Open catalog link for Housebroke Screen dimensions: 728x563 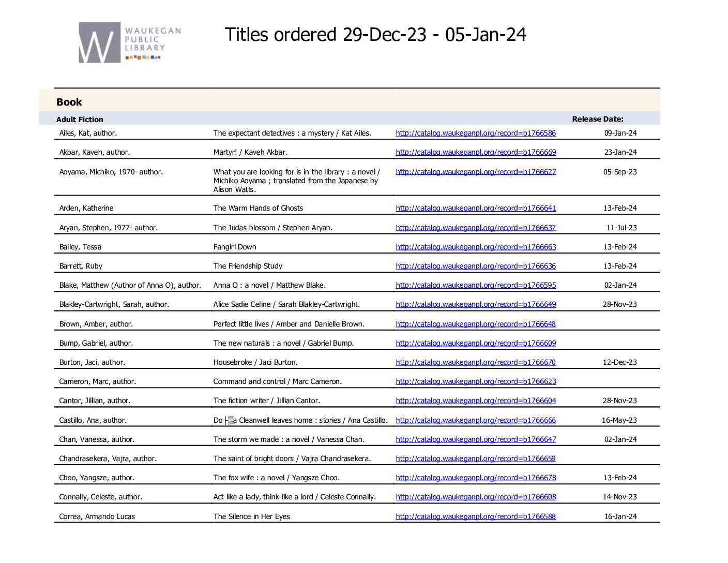pyautogui.click(x=476, y=362)
